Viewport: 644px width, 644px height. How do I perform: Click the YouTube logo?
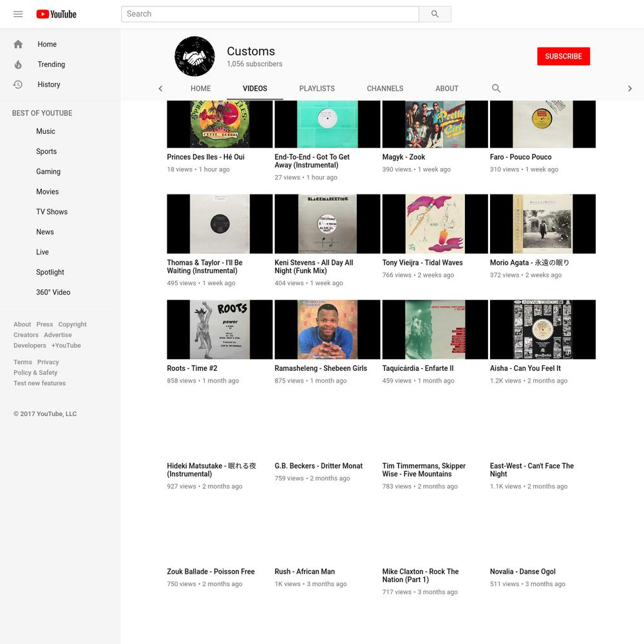[56, 14]
